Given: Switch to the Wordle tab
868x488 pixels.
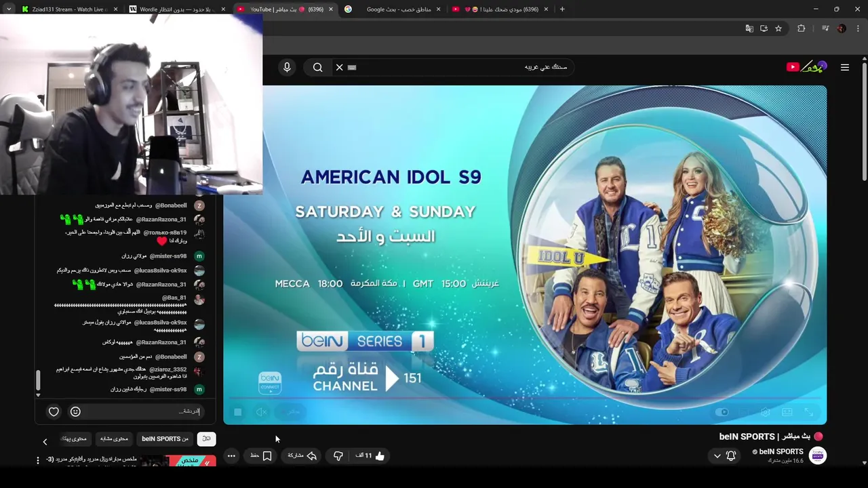Looking at the screenshot, I should [178, 9].
